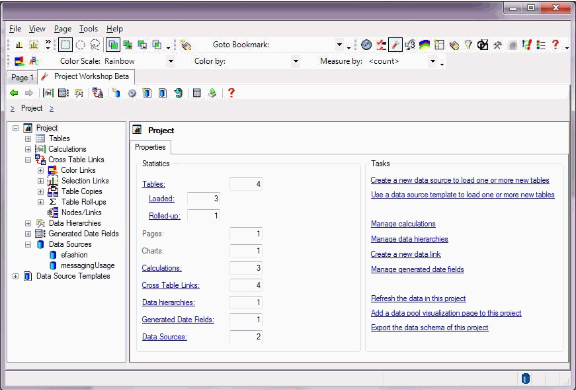Click the color legend icon beside Color Scale

point(19,61)
